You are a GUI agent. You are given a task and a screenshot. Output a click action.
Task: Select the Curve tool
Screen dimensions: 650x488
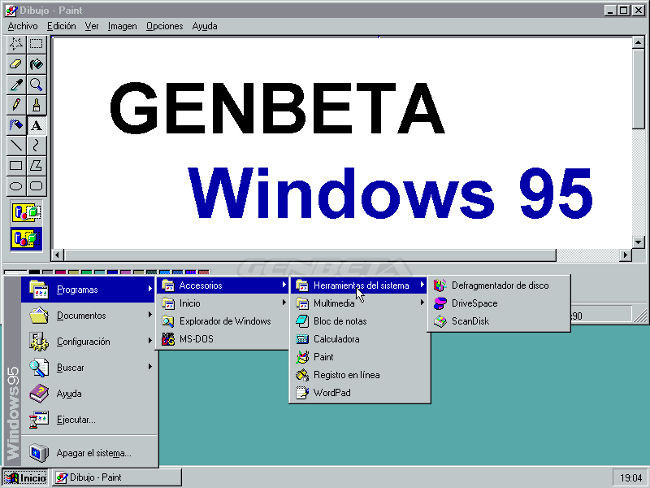click(x=36, y=146)
